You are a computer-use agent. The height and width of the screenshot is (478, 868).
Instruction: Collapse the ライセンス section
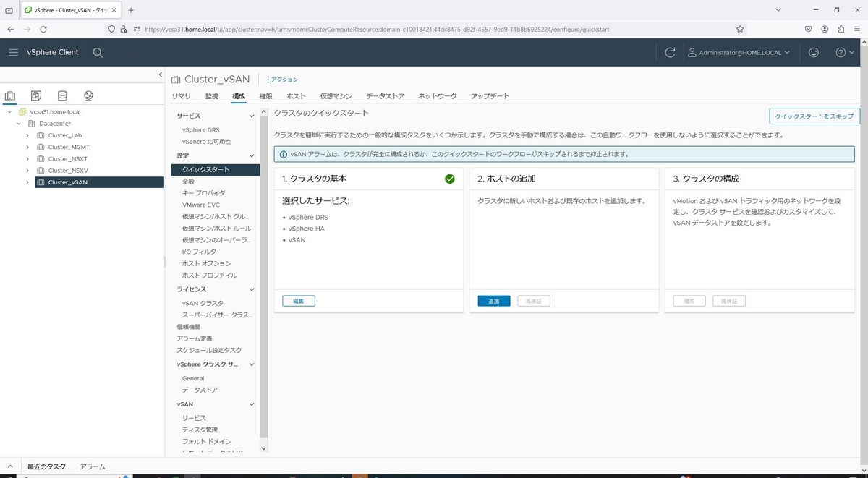(x=252, y=289)
